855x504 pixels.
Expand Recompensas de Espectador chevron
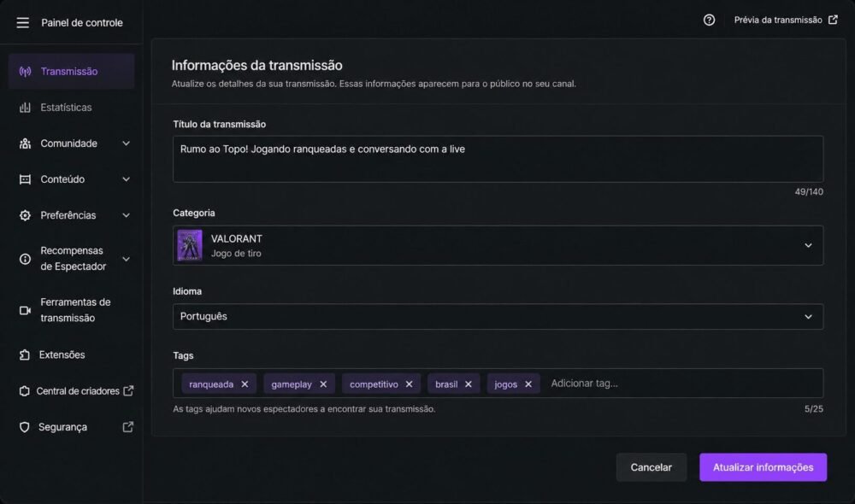point(126,259)
